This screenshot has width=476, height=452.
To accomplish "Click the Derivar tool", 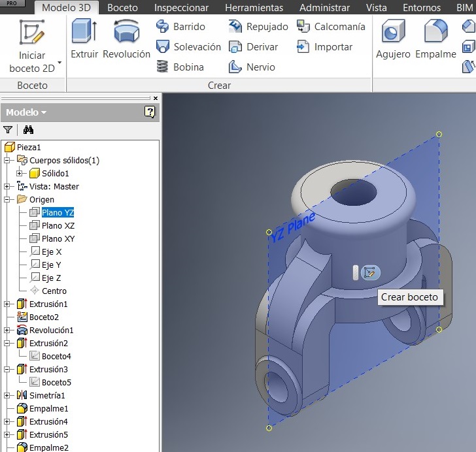I will pos(253,47).
